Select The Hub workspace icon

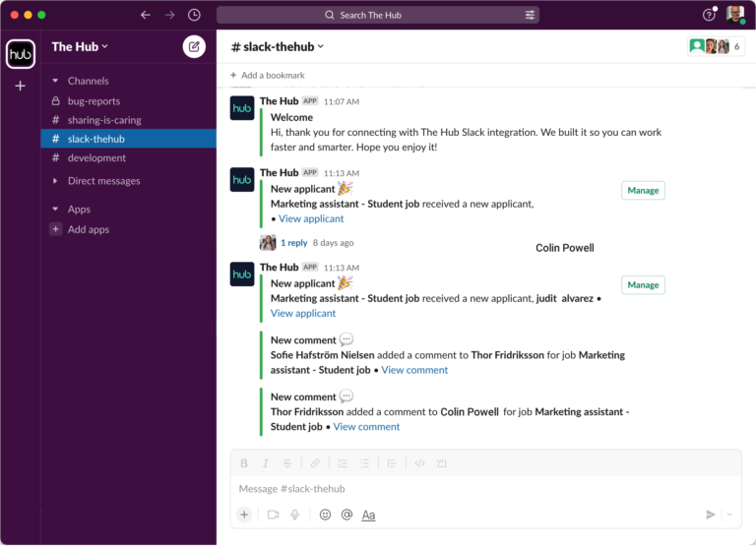(x=21, y=54)
